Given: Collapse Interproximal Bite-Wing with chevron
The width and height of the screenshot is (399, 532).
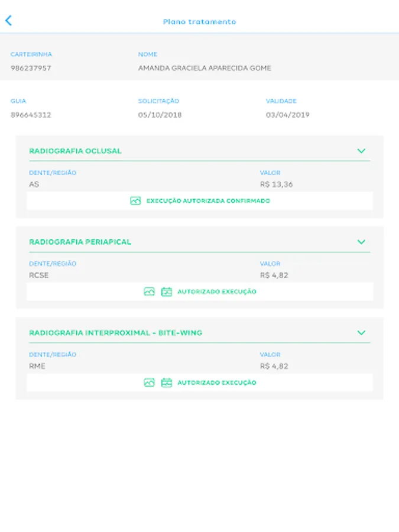Looking at the screenshot, I should pyautogui.click(x=361, y=333).
